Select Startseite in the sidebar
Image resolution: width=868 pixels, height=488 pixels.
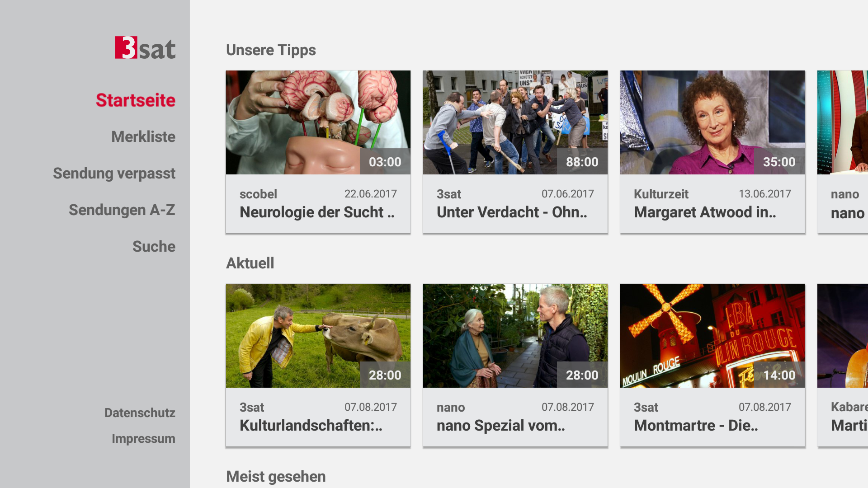click(x=135, y=100)
